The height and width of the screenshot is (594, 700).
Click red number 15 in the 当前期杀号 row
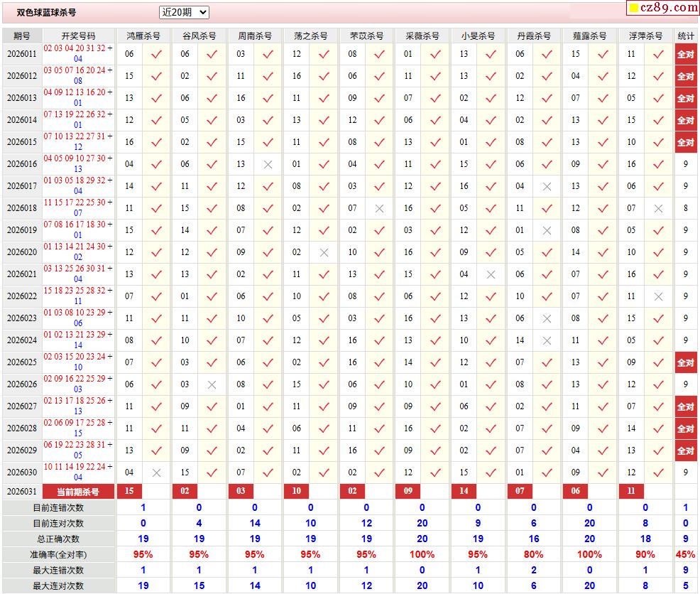coord(129,491)
